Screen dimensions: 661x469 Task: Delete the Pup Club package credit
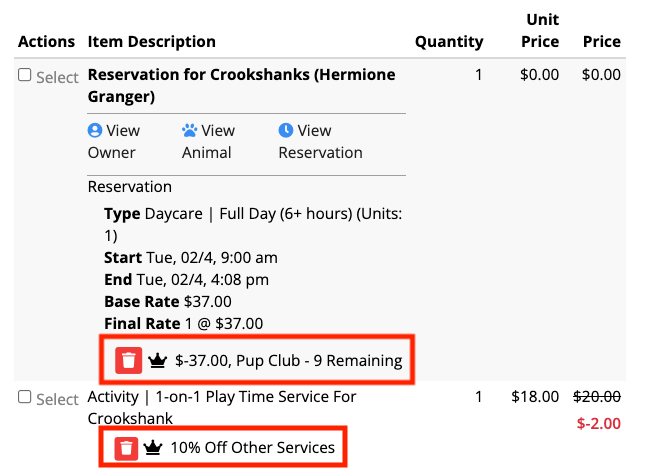129,361
